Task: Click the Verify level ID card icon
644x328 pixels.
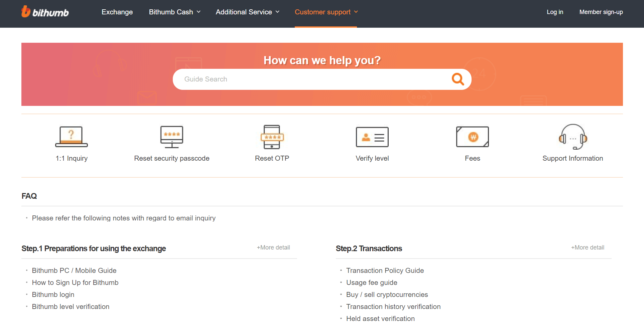Action: pos(372,137)
